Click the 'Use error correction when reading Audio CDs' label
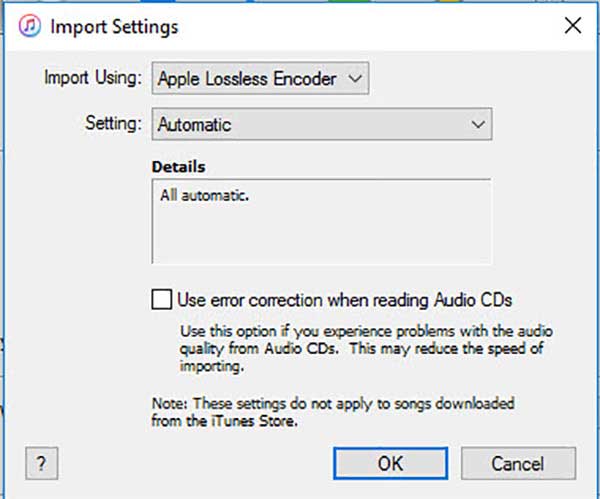The image size is (600, 499). tap(345, 299)
